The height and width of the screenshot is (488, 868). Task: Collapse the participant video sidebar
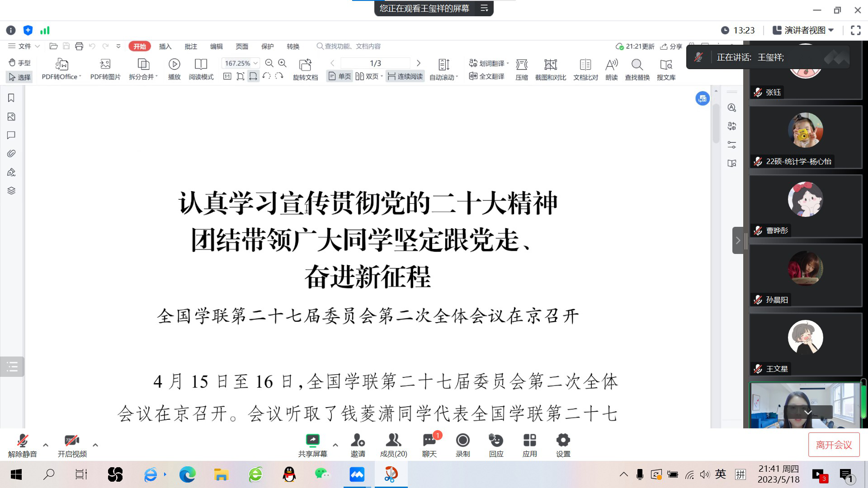coord(738,240)
